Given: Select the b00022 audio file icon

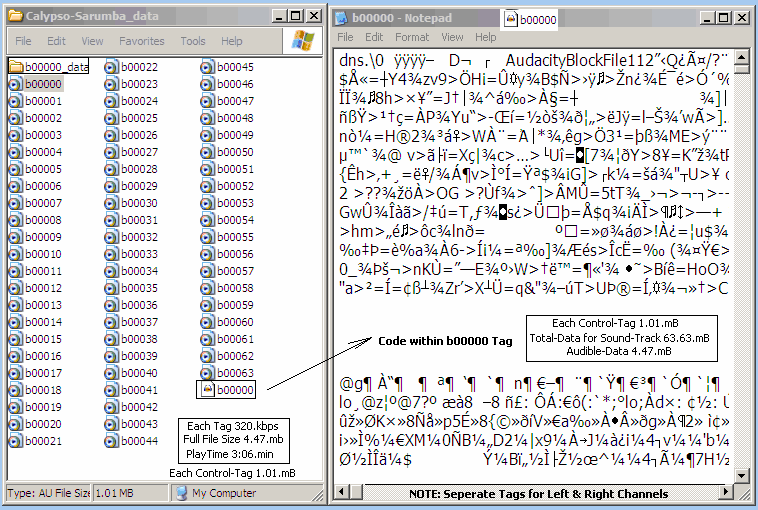Looking at the screenshot, I should (x=112, y=67).
